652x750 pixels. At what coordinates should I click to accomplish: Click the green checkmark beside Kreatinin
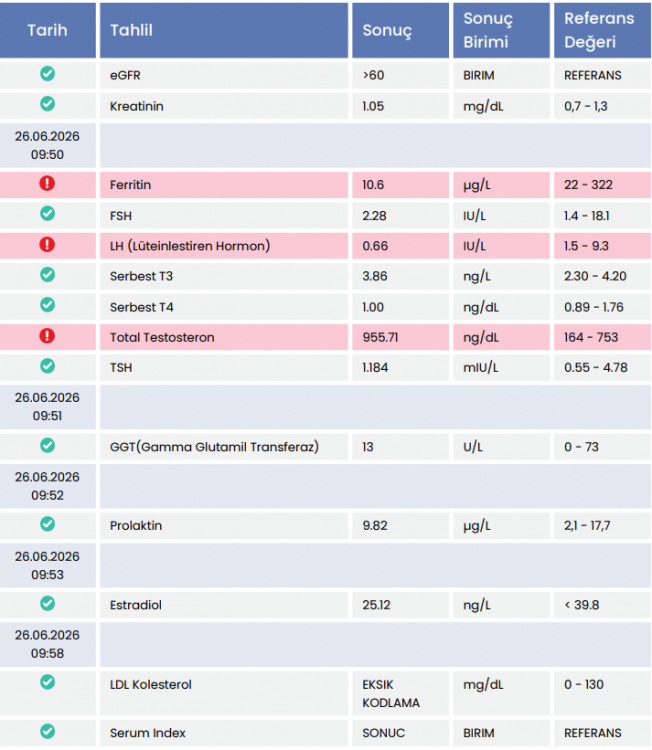coord(47,104)
